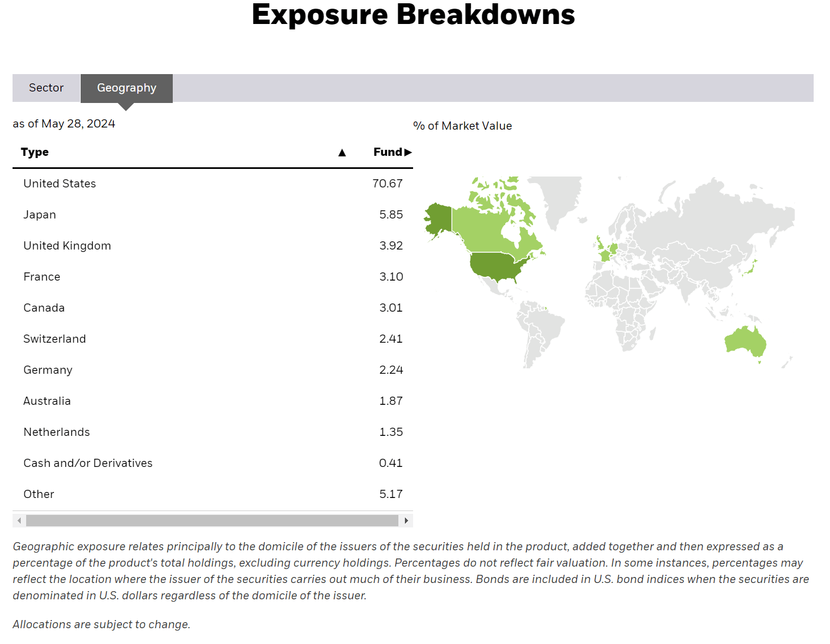
Task: Toggle sorting on the Fund column
Action: click(x=387, y=152)
